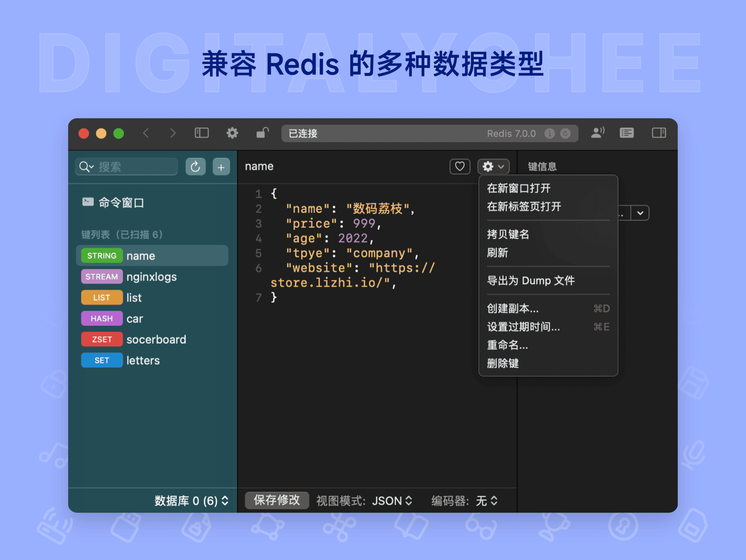Select 删除键 from the context menu
The height and width of the screenshot is (560, 746).
click(503, 363)
